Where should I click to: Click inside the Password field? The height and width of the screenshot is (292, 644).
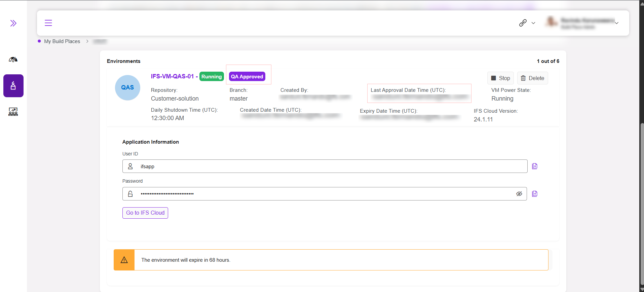(325, 194)
